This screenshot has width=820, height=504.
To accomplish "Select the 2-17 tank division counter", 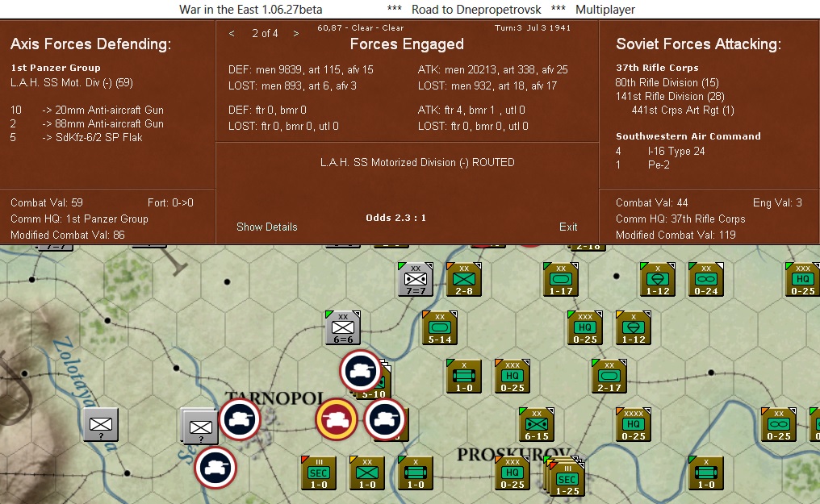I will 609,376.
